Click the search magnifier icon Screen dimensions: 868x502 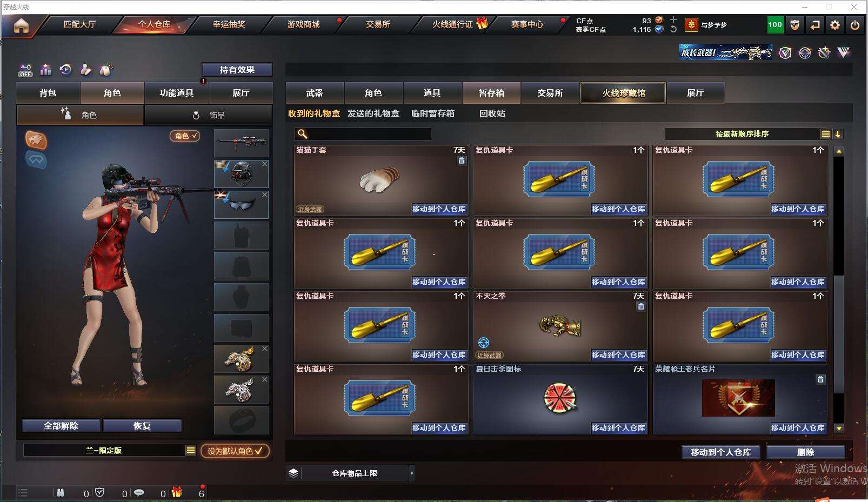point(303,134)
